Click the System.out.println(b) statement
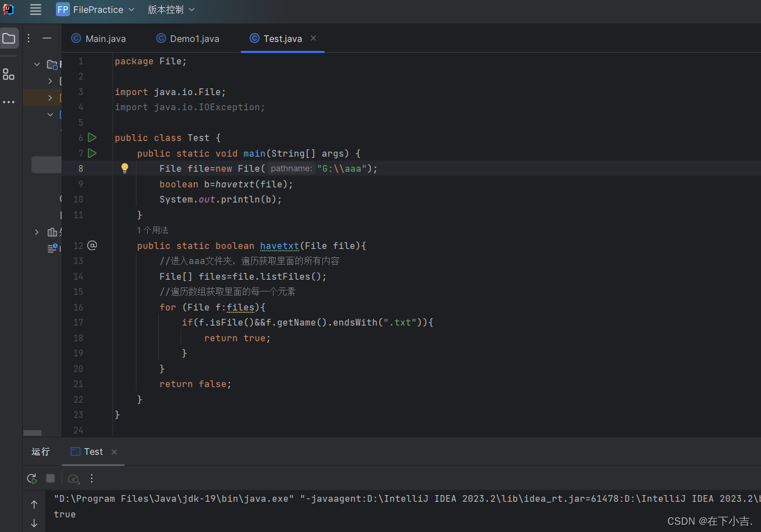Viewport: 761px width, 532px height. click(220, 199)
